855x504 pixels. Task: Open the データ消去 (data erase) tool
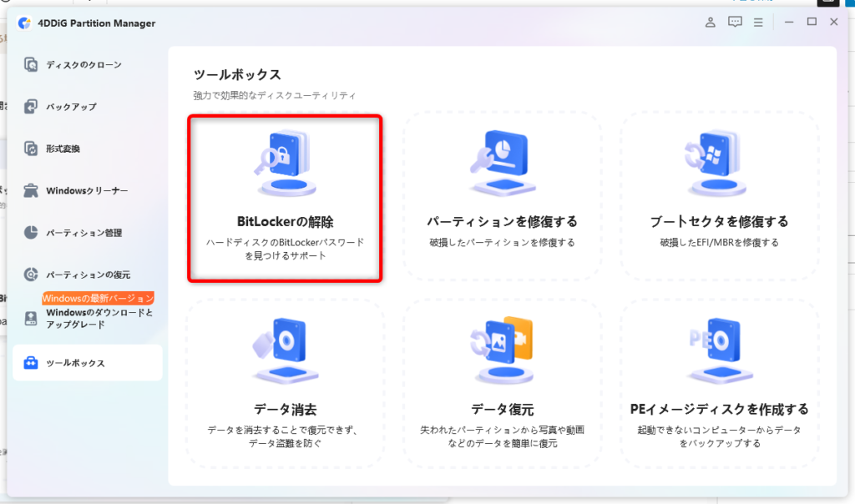[x=285, y=380]
